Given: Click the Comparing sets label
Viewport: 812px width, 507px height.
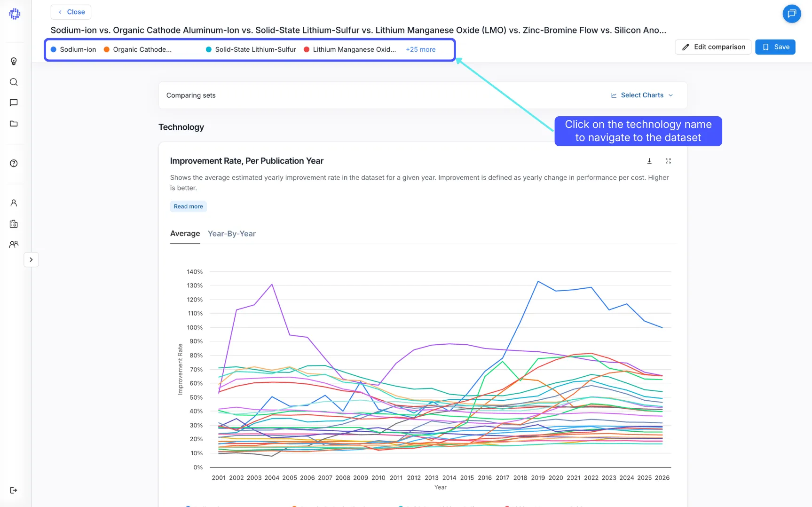Looking at the screenshot, I should 191,95.
